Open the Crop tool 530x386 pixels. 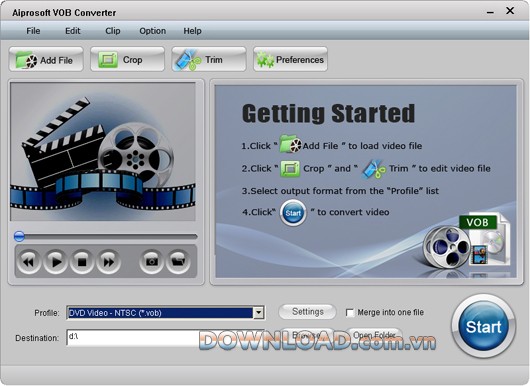[x=127, y=59]
